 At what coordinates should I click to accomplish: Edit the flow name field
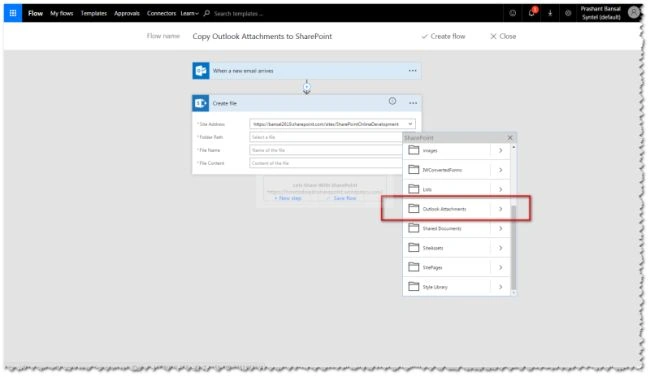262,36
